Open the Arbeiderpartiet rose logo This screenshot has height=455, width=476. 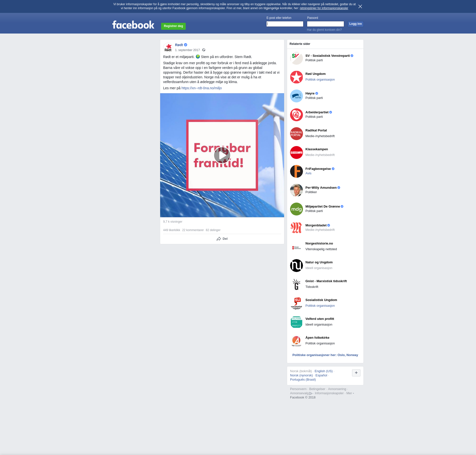point(296,115)
